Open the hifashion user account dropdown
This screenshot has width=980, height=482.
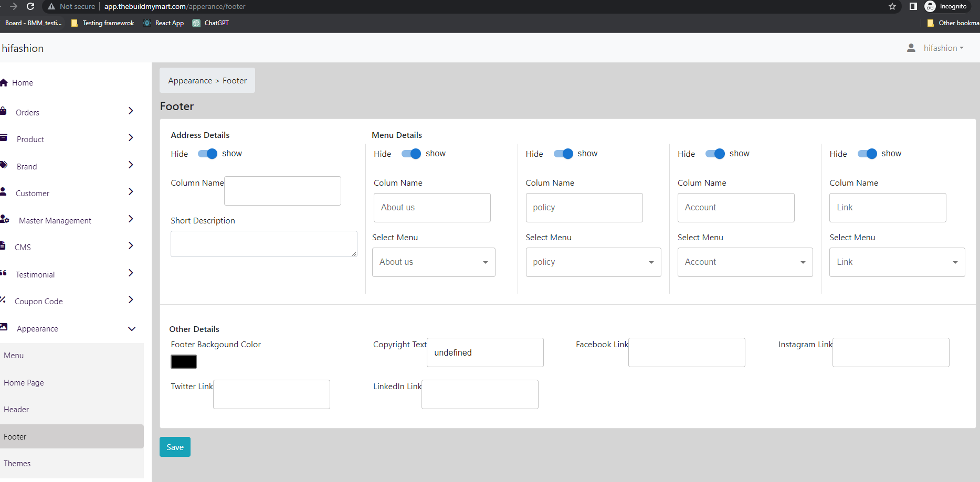click(x=943, y=48)
